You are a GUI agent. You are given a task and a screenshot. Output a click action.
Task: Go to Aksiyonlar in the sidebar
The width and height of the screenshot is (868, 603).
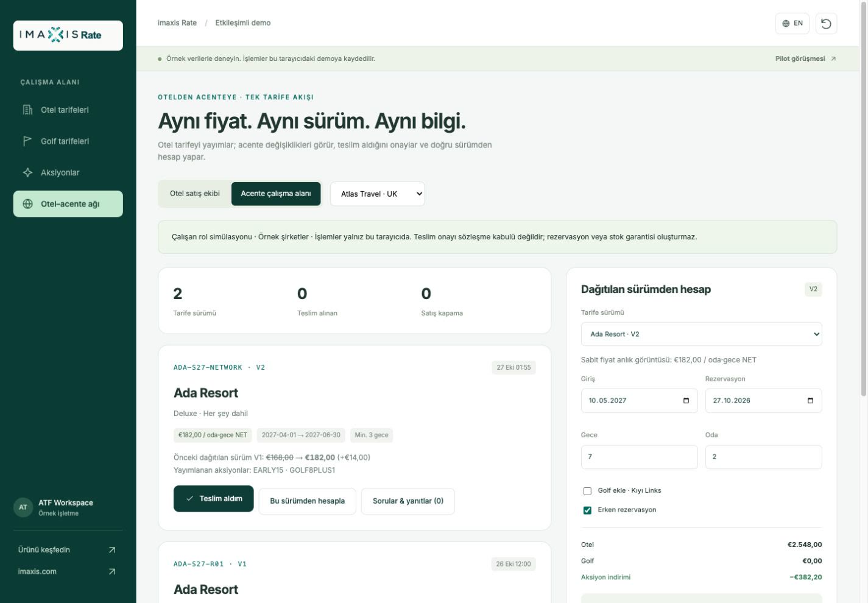[x=68, y=172]
